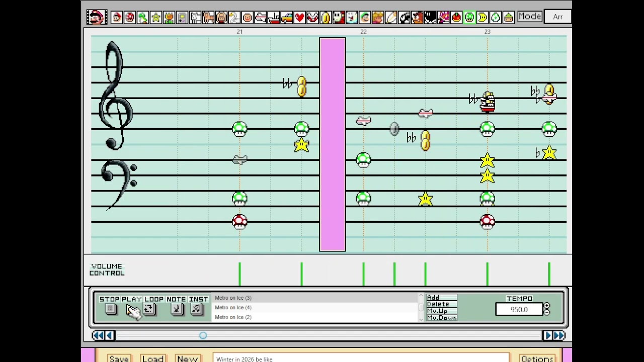Screen dimensions: 644x362
Task: Click Mv.Down to move song down
Action: coord(441,317)
